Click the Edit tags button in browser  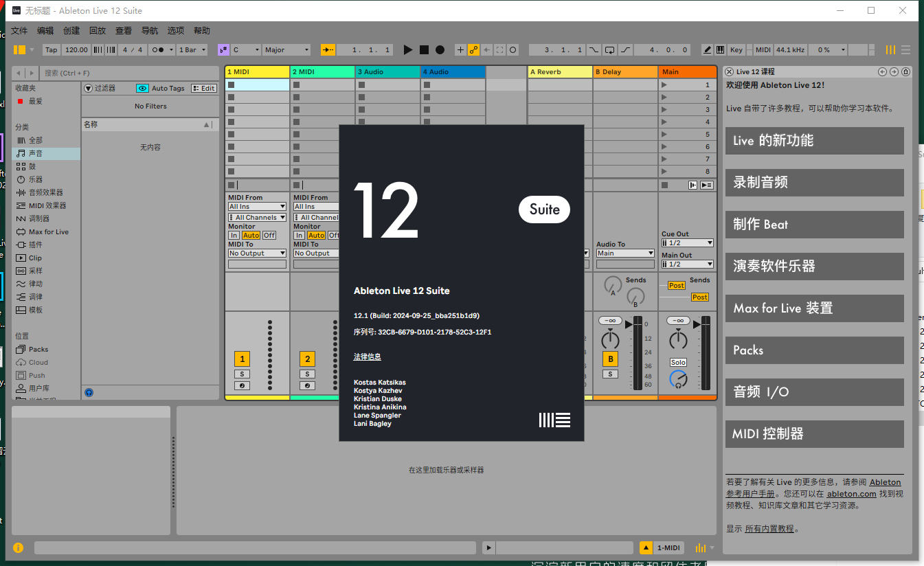coord(203,88)
